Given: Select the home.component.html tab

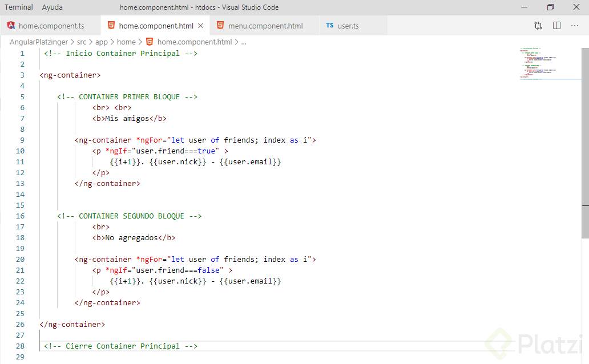Looking at the screenshot, I should point(155,26).
